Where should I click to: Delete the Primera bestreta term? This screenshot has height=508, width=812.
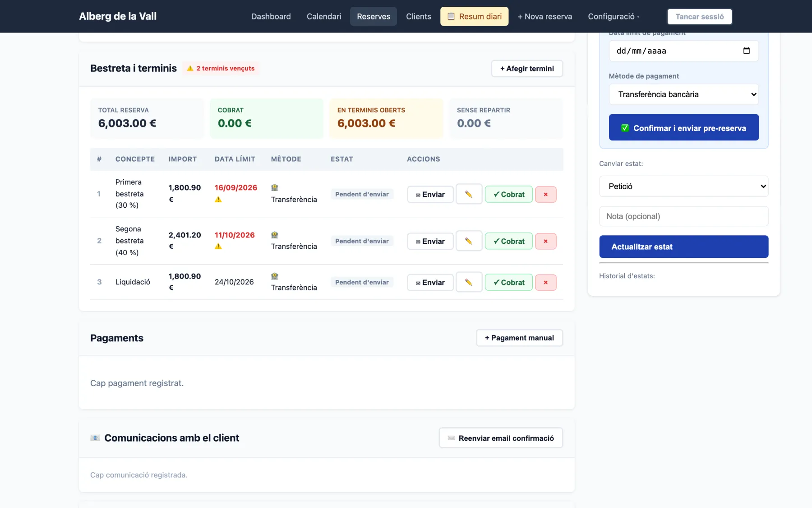click(x=545, y=194)
